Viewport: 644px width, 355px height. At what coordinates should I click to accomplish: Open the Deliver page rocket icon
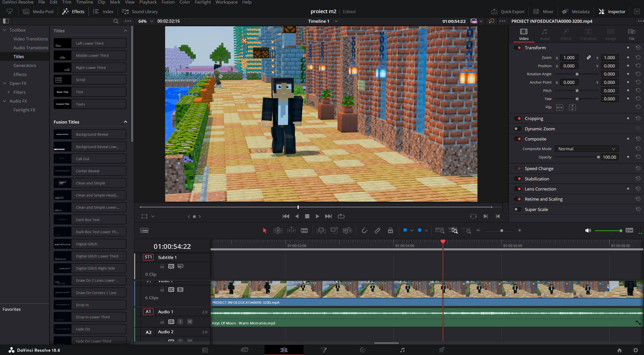point(441,350)
